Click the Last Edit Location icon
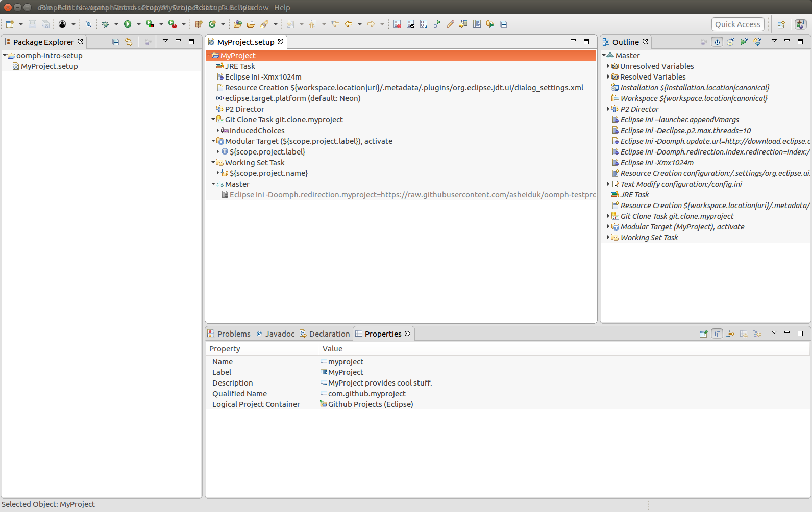The width and height of the screenshot is (812, 512). coord(335,24)
